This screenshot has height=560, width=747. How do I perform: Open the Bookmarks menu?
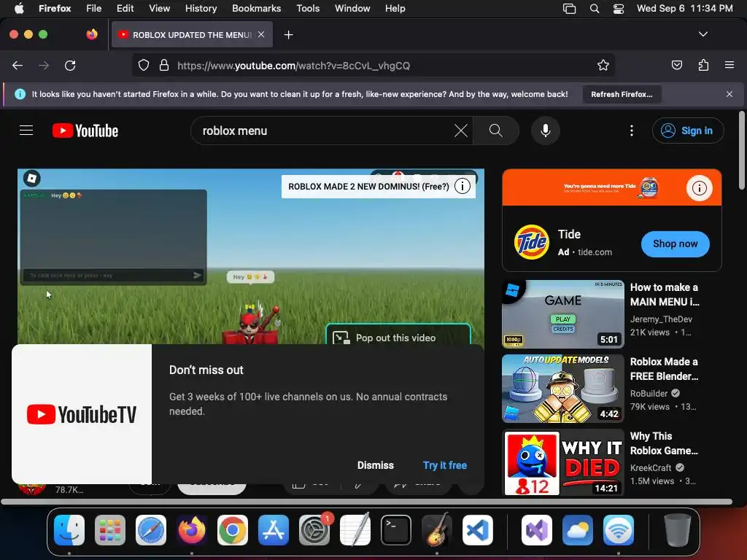[256, 9]
